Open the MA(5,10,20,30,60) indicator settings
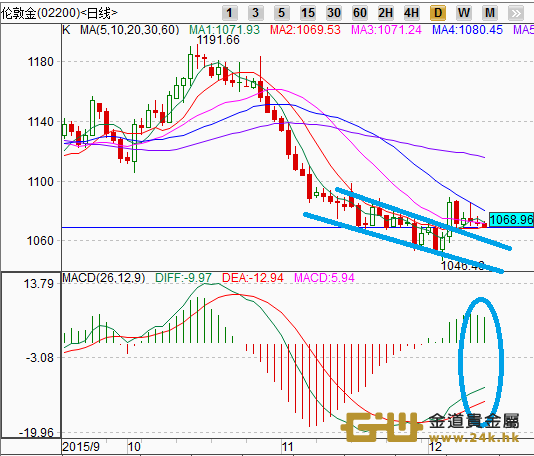The image size is (534, 456). (129, 30)
